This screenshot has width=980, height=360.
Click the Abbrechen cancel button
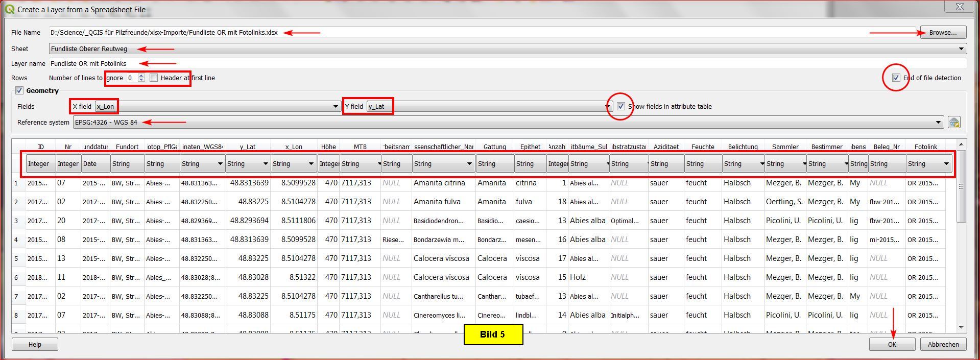[x=943, y=345]
